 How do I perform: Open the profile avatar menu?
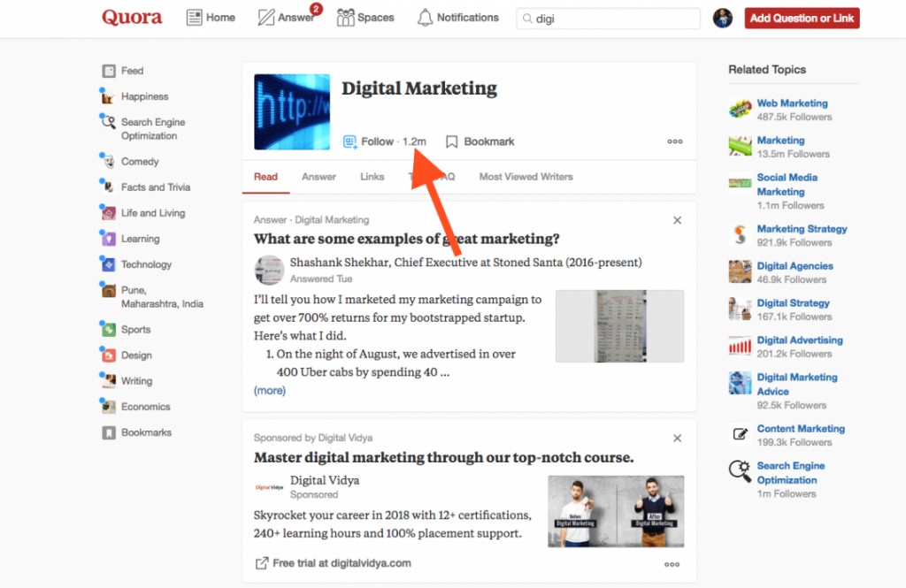(x=722, y=18)
